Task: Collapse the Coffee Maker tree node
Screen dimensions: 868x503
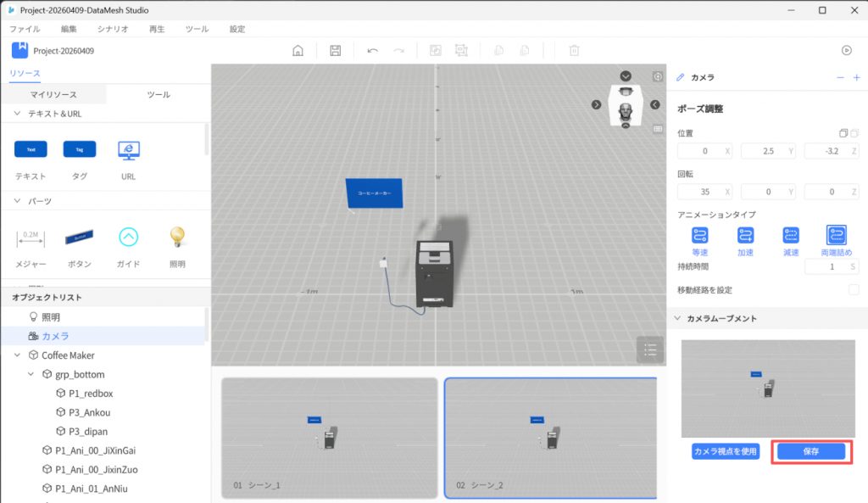Action: click(x=18, y=355)
